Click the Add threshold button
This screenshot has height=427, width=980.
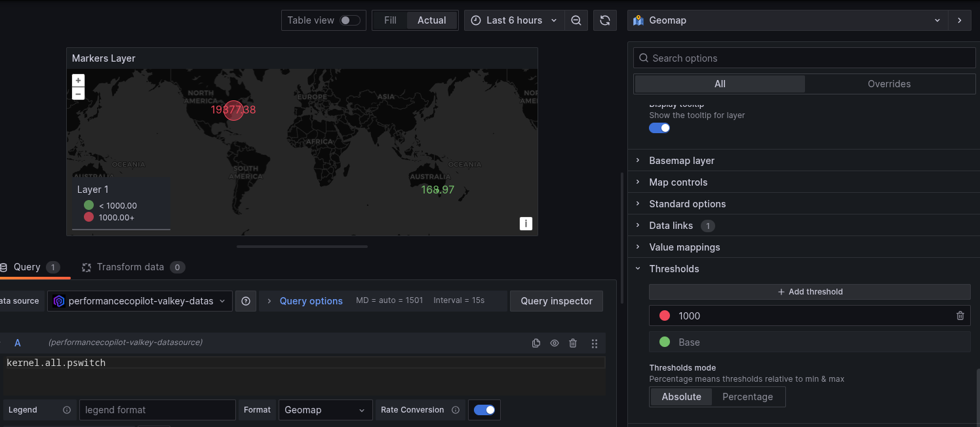810,292
